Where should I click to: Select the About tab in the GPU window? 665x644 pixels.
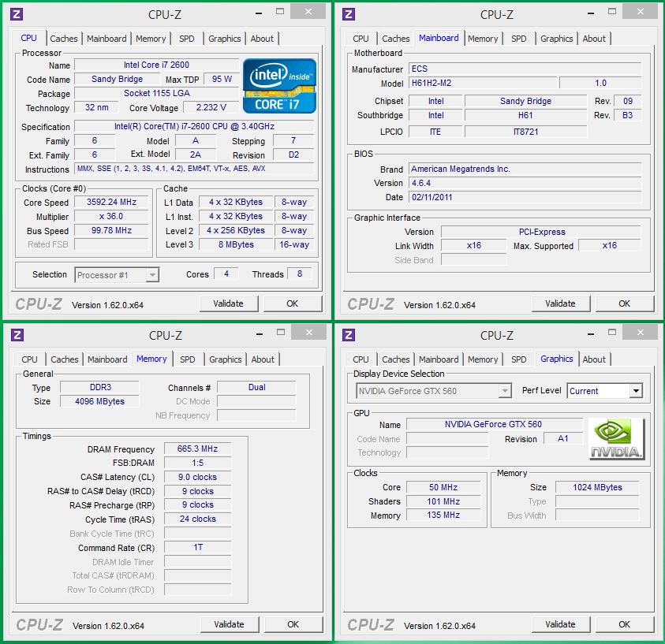tap(594, 359)
